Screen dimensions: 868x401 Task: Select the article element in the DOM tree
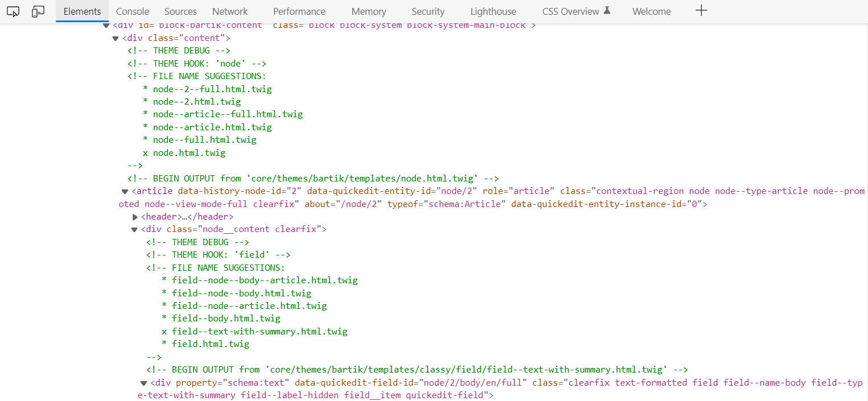pos(154,191)
